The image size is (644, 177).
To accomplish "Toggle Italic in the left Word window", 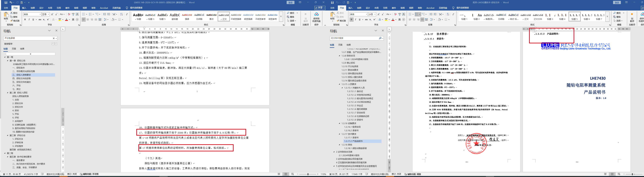I will click(x=29, y=19).
